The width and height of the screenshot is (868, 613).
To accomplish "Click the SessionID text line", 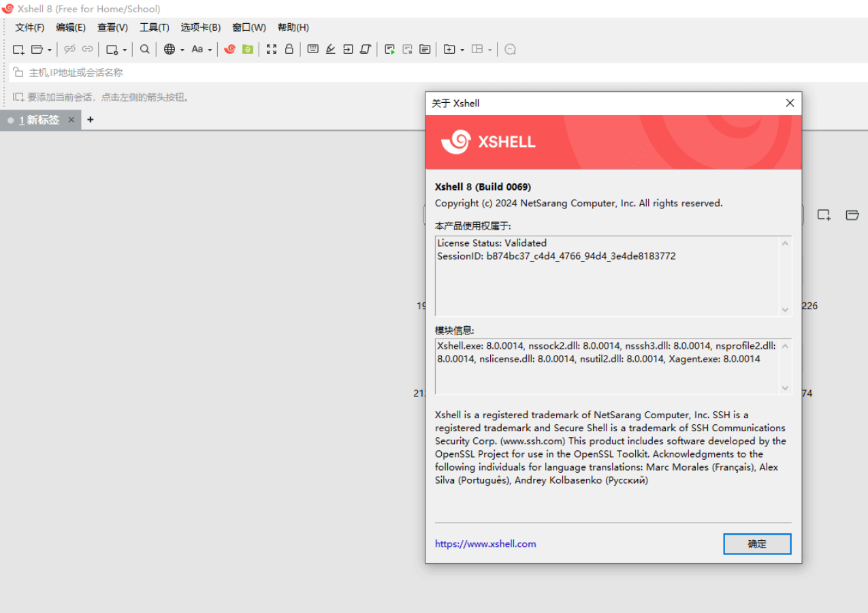I will [x=556, y=256].
